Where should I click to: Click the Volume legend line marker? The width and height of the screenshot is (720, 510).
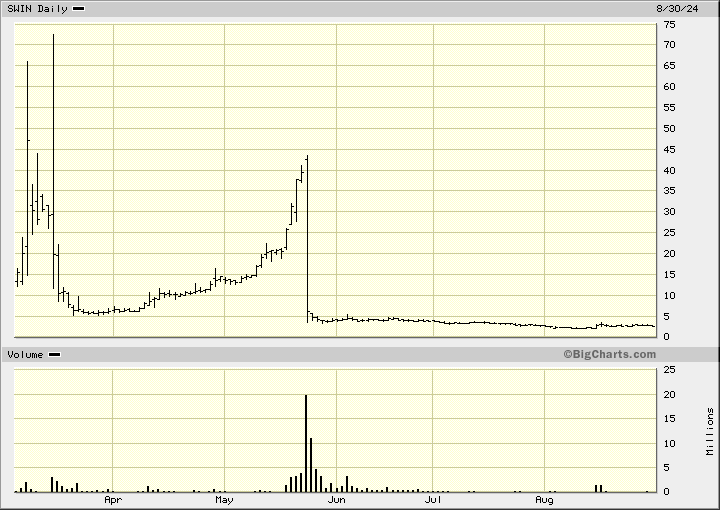(55, 355)
